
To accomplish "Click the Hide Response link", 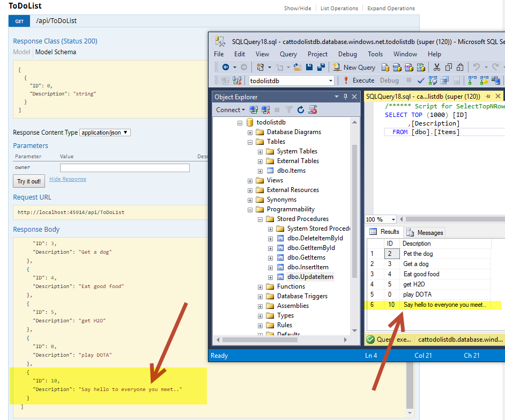I will (68, 179).
